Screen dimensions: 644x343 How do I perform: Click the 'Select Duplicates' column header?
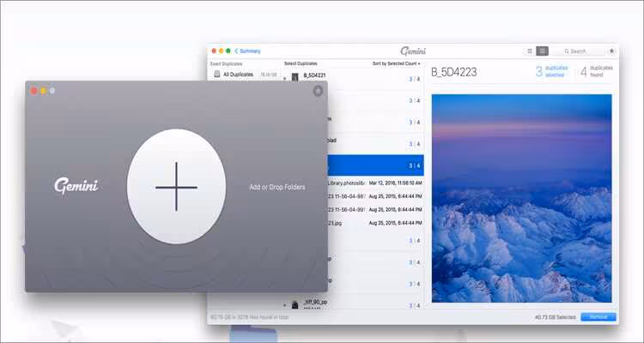[x=301, y=63]
